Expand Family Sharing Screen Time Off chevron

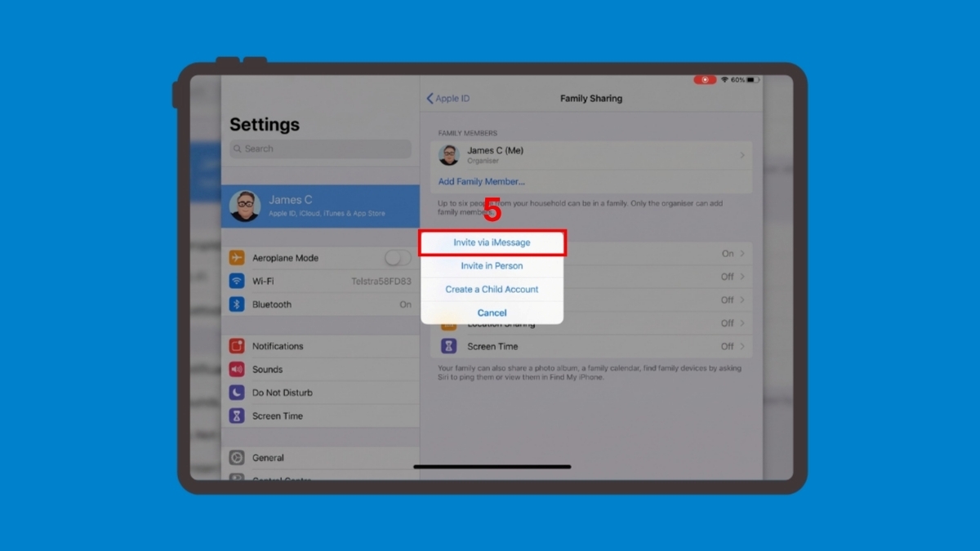742,346
